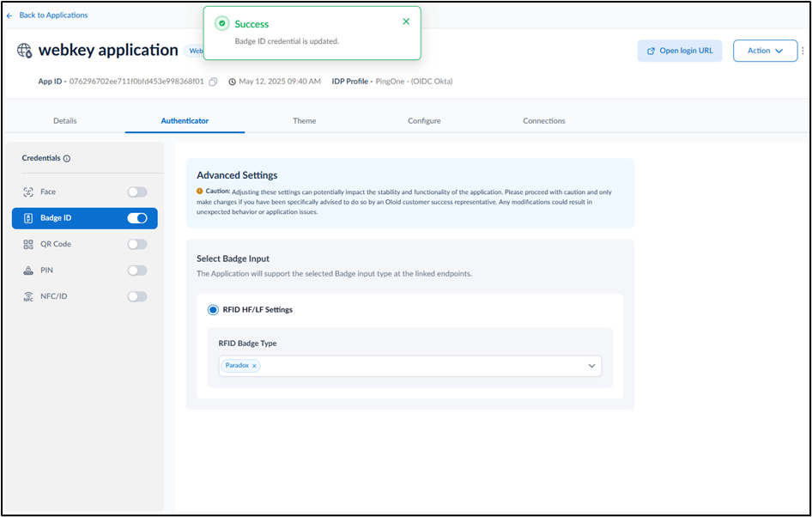Enable the QR Code toggle

coord(137,245)
